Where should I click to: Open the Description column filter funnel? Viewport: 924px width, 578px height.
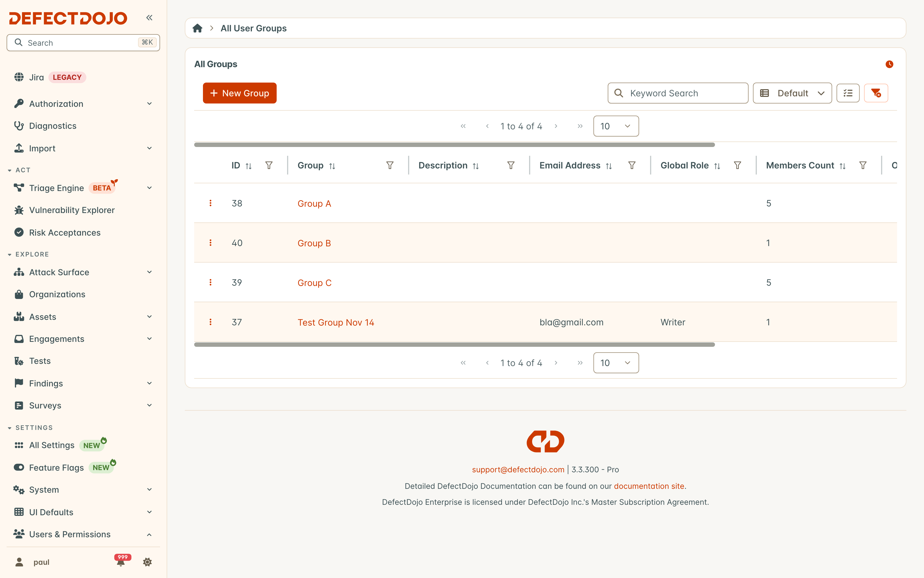511,165
